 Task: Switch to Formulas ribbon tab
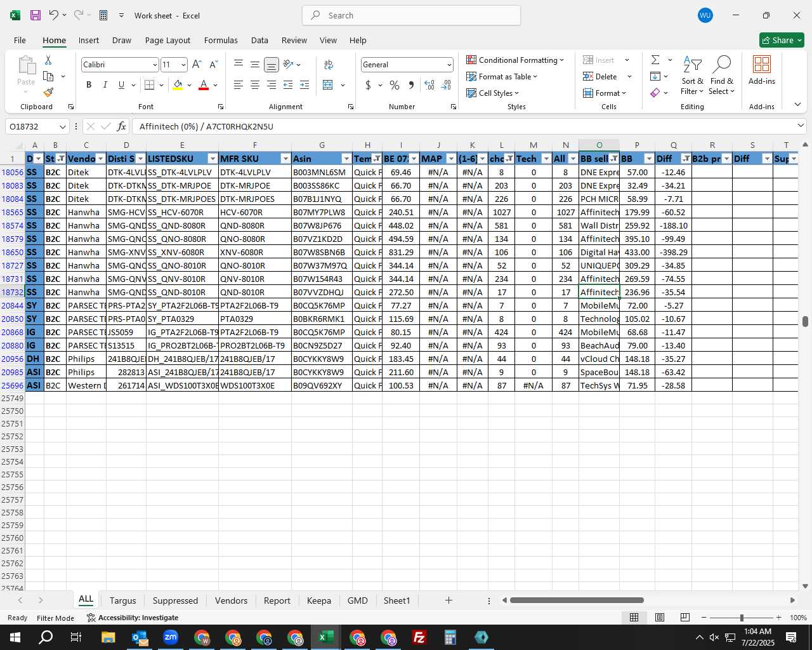click(x=221, y=40)
